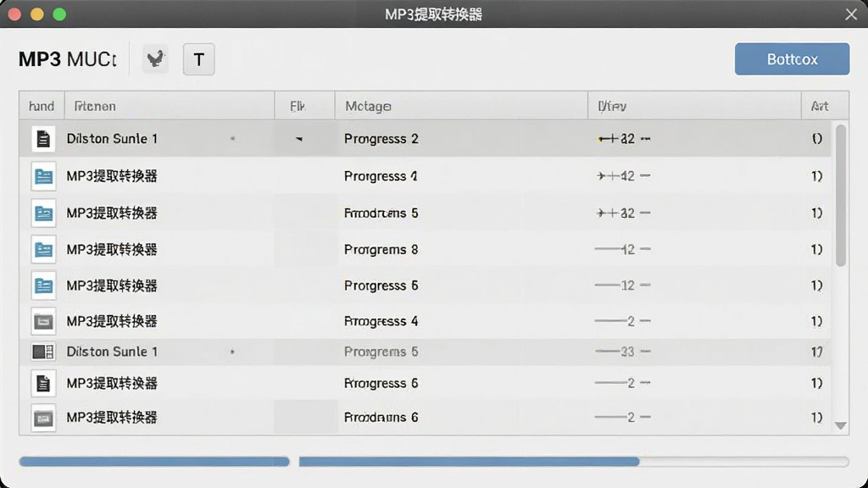Click the Frrodauns 6 cell
Viewport: 868px width, 488px height.
pos(381,417)
